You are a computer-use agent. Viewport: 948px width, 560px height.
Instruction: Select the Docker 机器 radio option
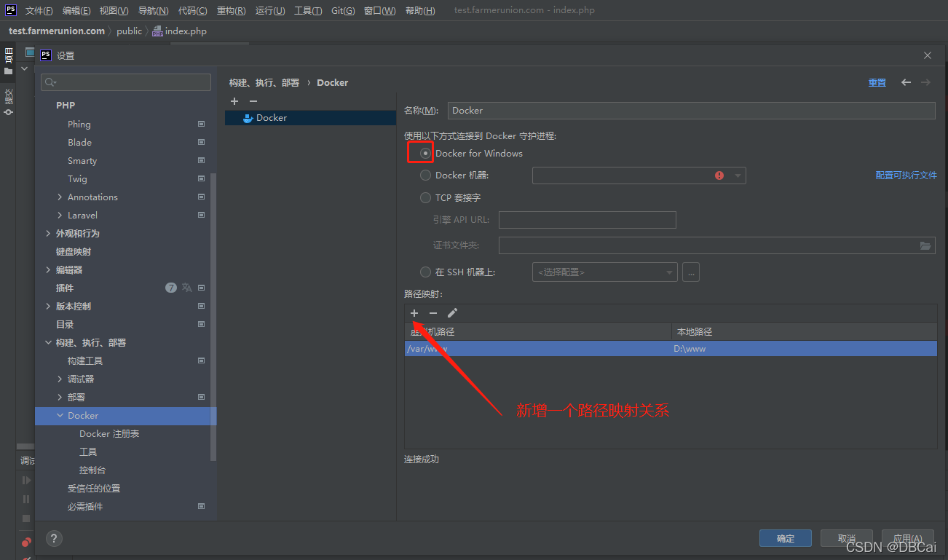tap(426, 176)
